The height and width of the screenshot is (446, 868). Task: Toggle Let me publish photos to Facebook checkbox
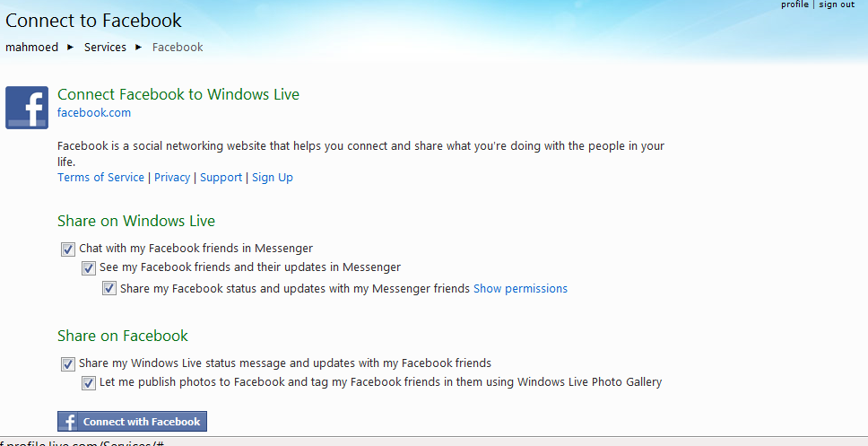coord(89,383)
